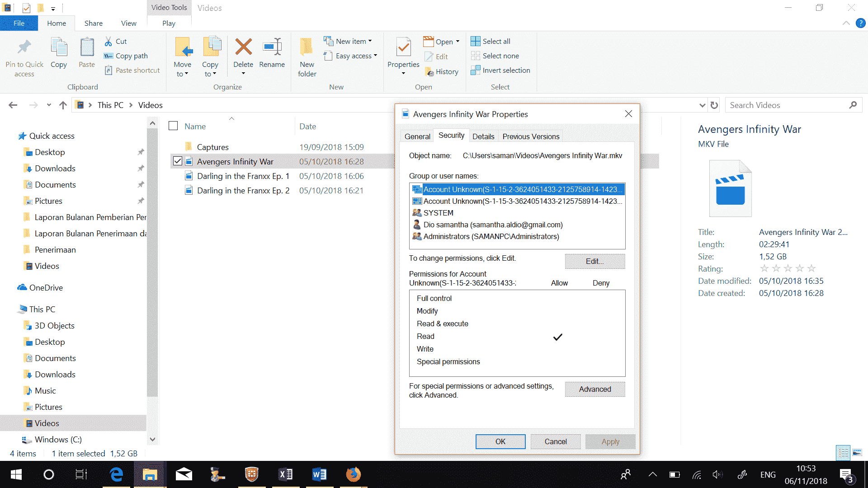Open the Mail app from taskbar
The width and height of the screenshot is (868, 488).
coord(184,474)
